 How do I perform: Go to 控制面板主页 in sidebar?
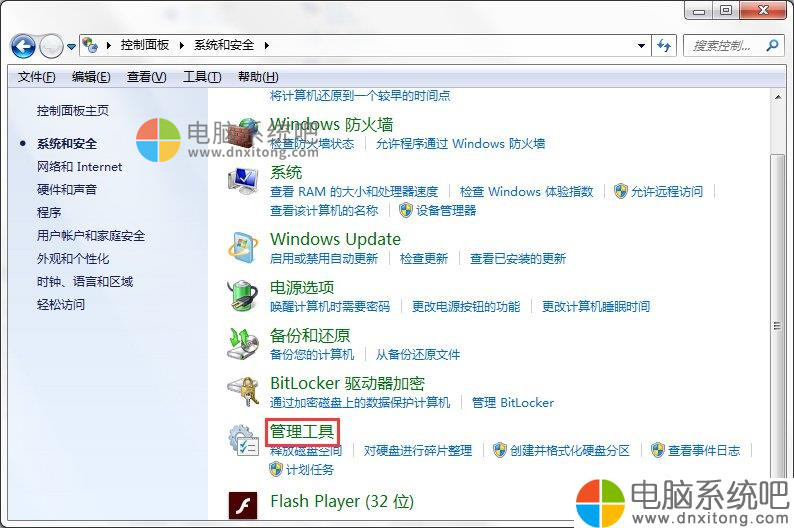coord(73,110)
